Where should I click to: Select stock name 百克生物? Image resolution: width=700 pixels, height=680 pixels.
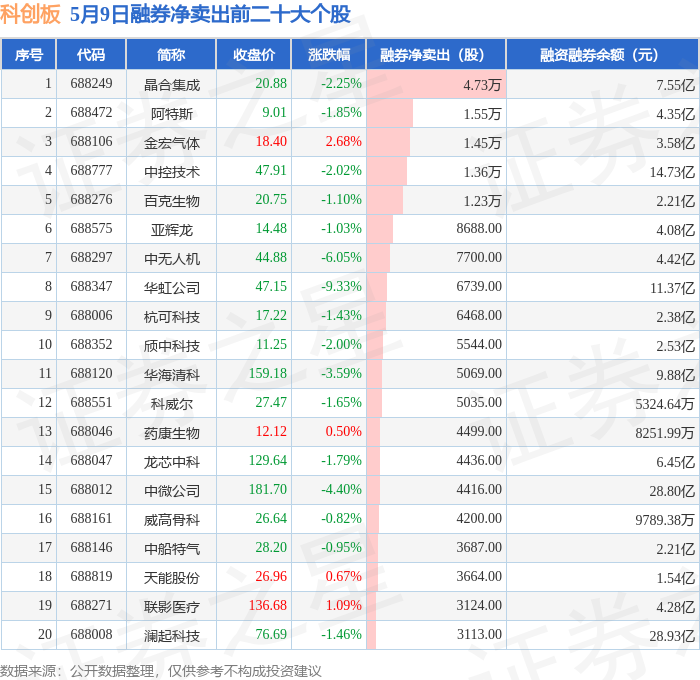[x=171, y=200]
